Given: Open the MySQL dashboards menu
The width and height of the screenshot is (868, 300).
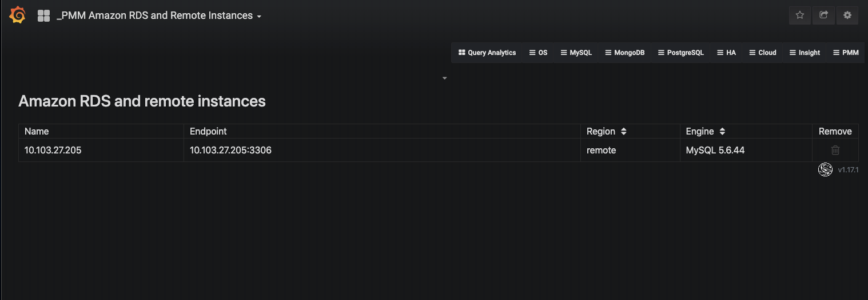Looking at the screenshot, I should point(576,53).
